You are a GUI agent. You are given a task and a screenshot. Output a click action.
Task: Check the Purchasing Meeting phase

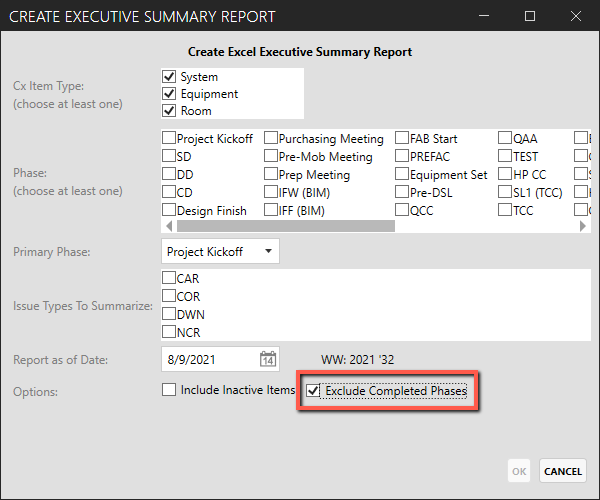point(271,139)
